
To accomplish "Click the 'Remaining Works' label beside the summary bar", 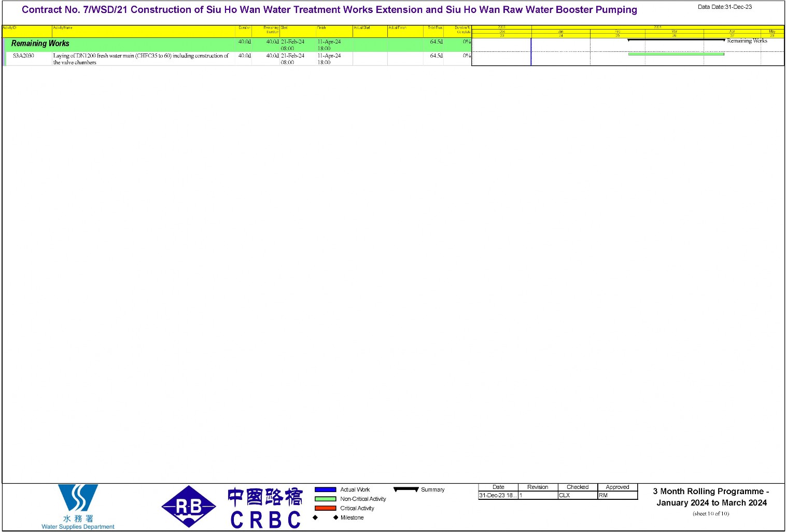I will coord(747,40).
